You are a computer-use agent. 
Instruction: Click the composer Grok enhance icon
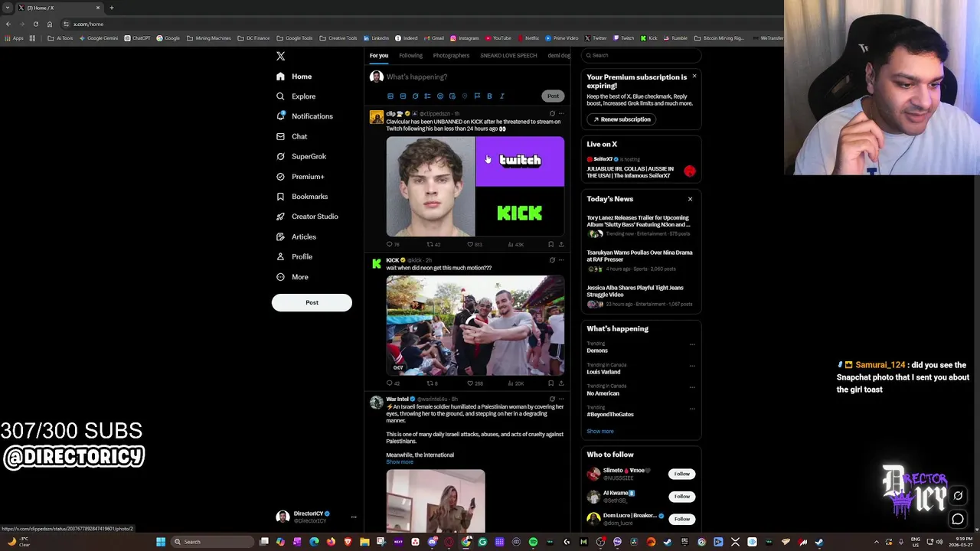pos(415,96)
